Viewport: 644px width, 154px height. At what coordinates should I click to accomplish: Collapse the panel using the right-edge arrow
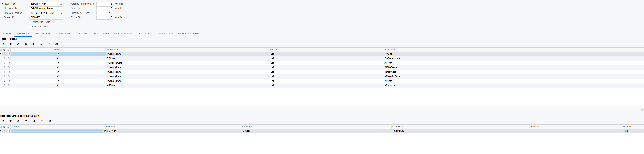pos(642,110)
